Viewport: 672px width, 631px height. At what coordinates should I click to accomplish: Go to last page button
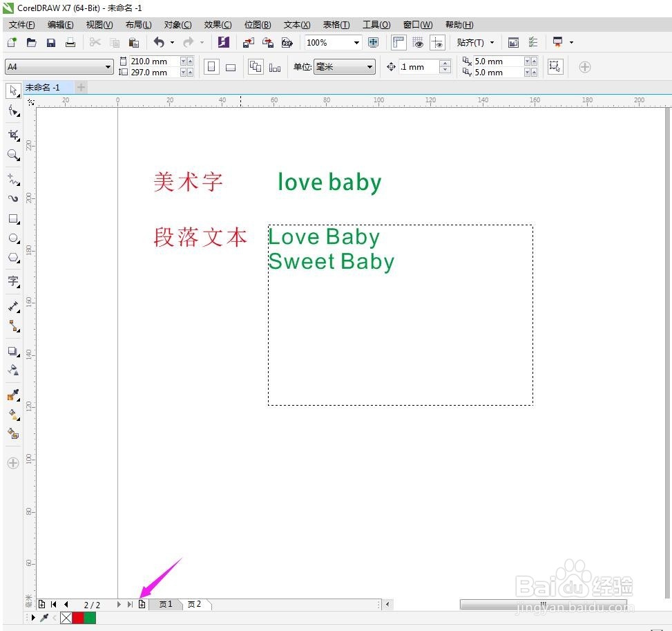pos(130,605)
